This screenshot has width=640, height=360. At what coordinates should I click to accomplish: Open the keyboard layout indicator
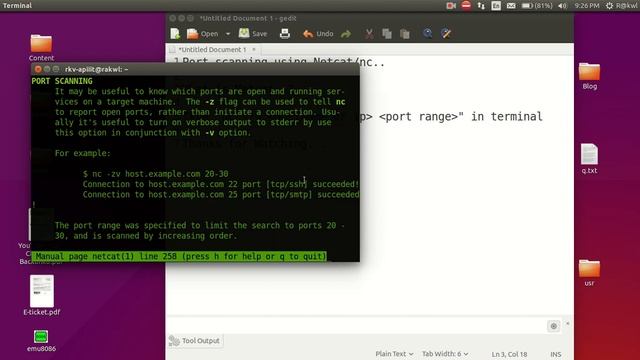point(496,6)
